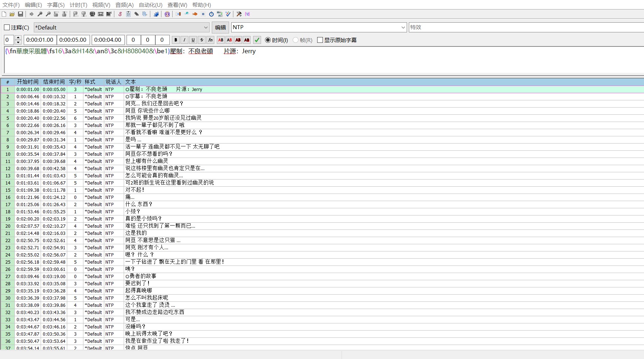Open the *Default style dropdown
The width and height of the screenshot is (644, 359).
pyautogui.click(x=122, y=27)
